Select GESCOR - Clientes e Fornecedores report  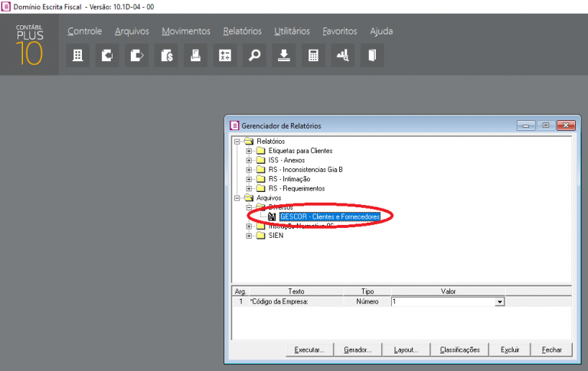pyautogui.click(x=329, y=216)
